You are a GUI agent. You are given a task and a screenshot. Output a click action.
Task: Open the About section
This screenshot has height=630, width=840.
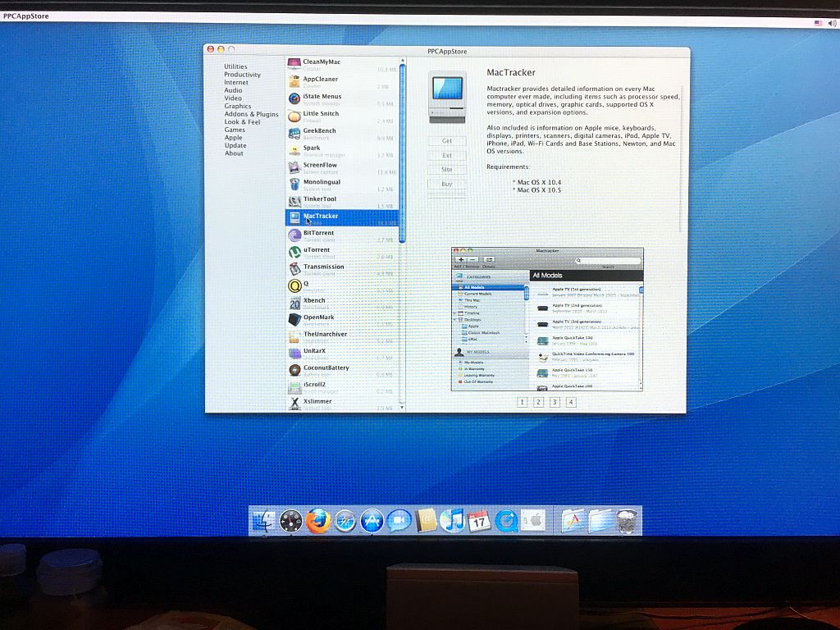pyautogui.click(x=234, y=153)
